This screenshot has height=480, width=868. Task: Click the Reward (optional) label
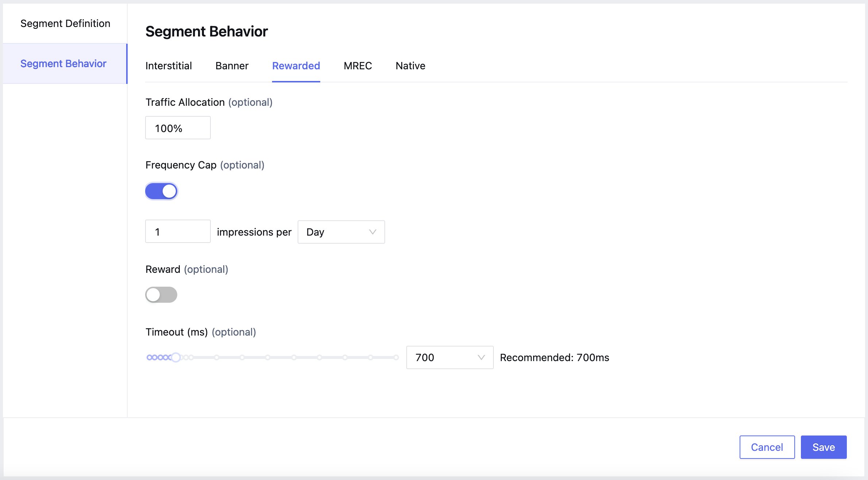point(187,269)
